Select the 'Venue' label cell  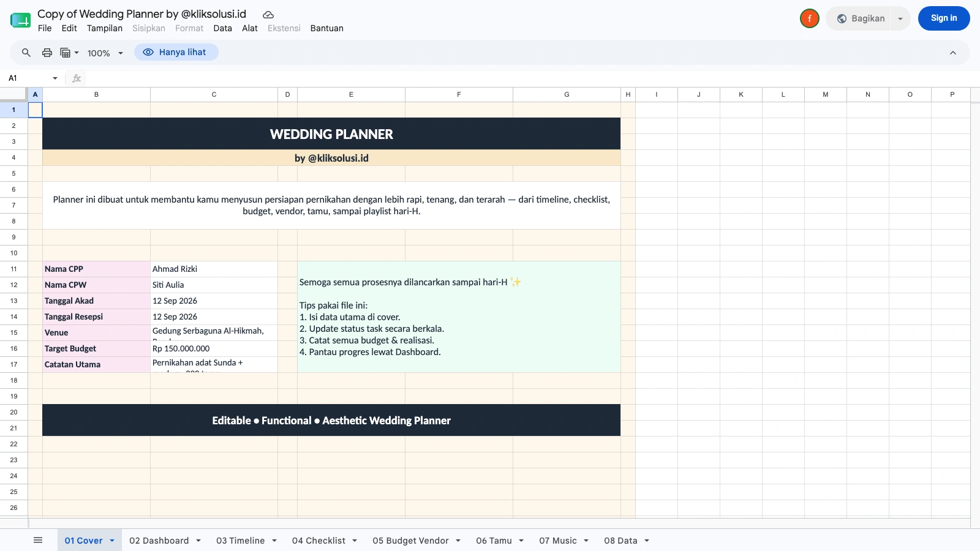[97, 332]
